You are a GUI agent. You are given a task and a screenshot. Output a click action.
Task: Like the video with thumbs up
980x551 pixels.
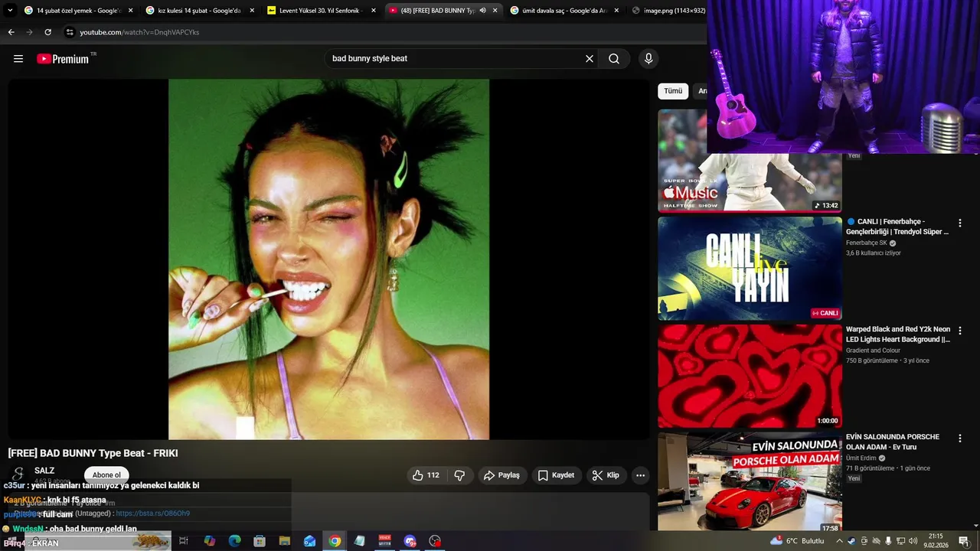[x=426, y=475]
